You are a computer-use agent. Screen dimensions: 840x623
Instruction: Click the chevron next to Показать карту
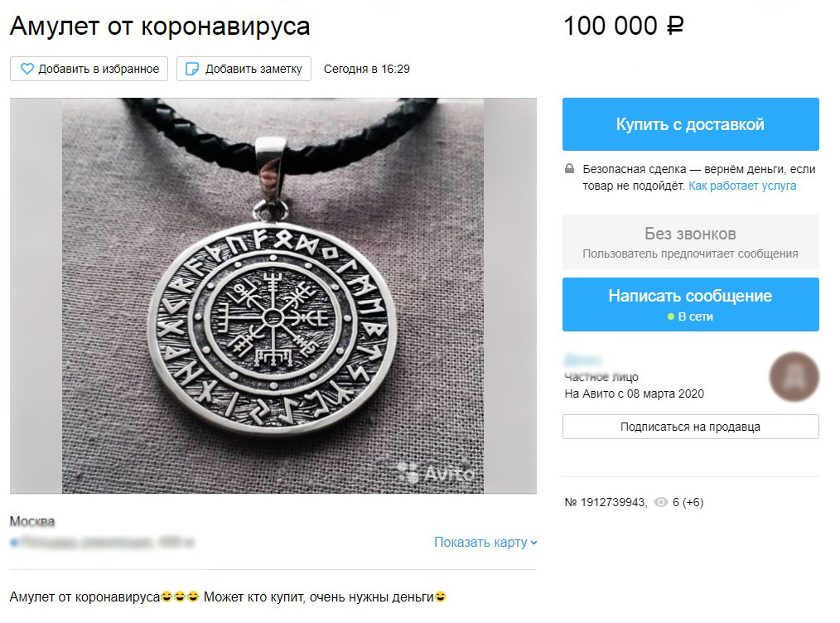533,543
